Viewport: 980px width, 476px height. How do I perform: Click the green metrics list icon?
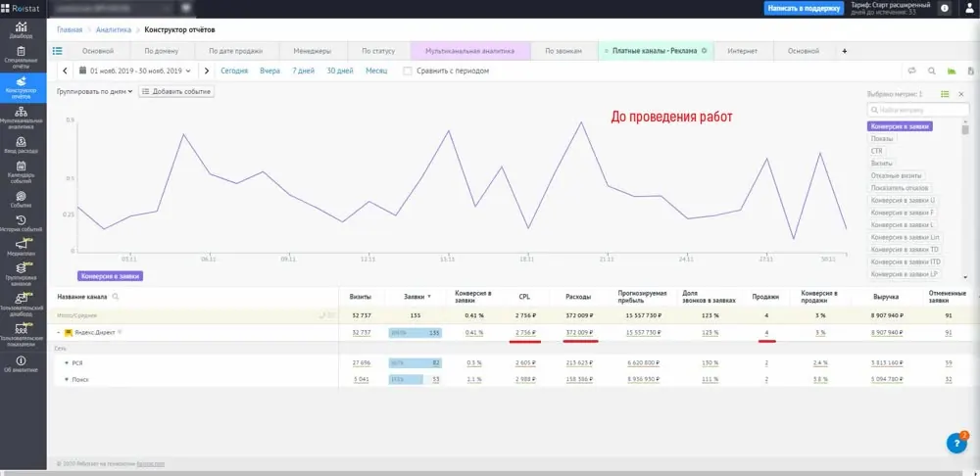(945, 94)
